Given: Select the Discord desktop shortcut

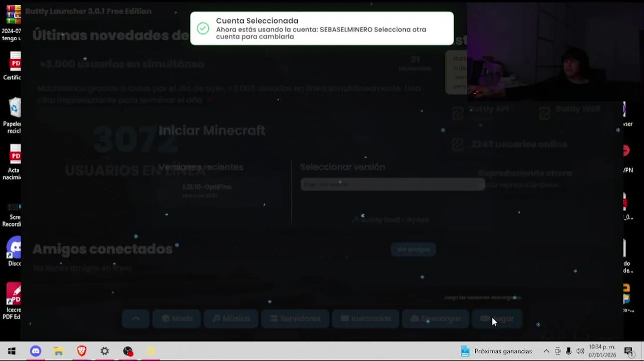Looking at the screenshot, I should point(12,252).
